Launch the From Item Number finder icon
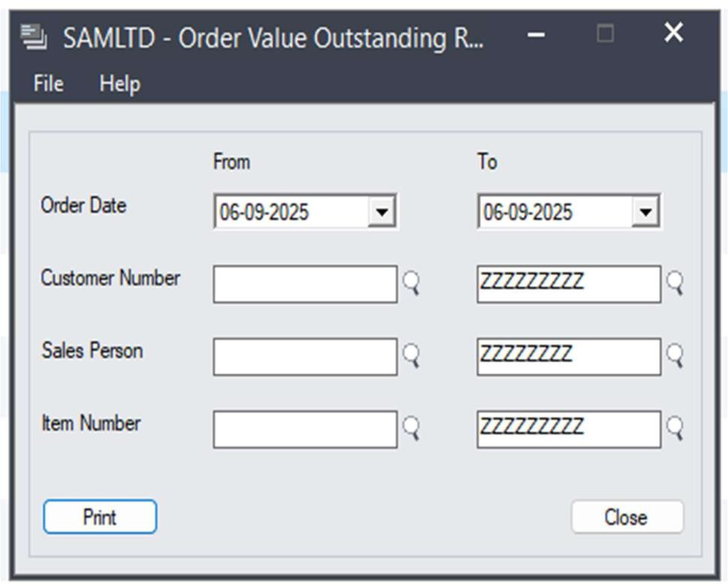 [411, 429]
